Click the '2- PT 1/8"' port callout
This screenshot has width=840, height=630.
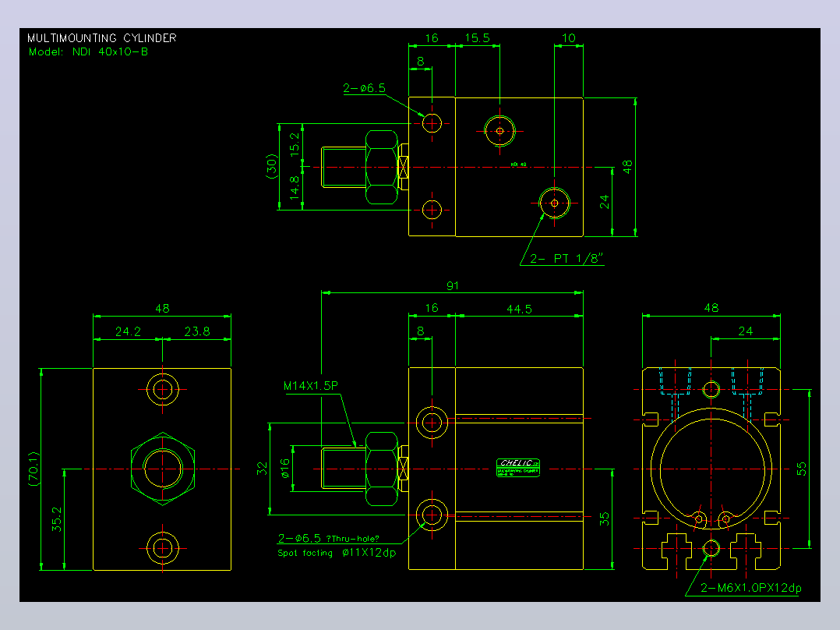(566, 258)
